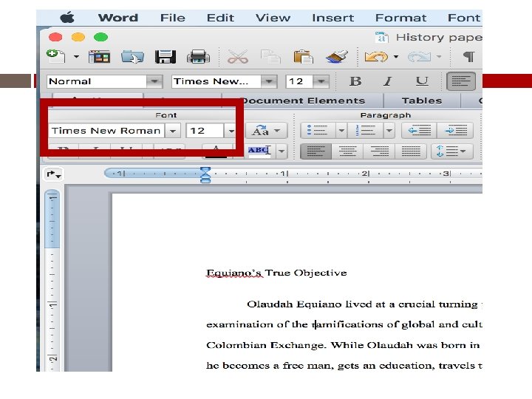Click the line 'he becomes a free man'
Viewport: 532px width, 399px height.
point(344,366)
